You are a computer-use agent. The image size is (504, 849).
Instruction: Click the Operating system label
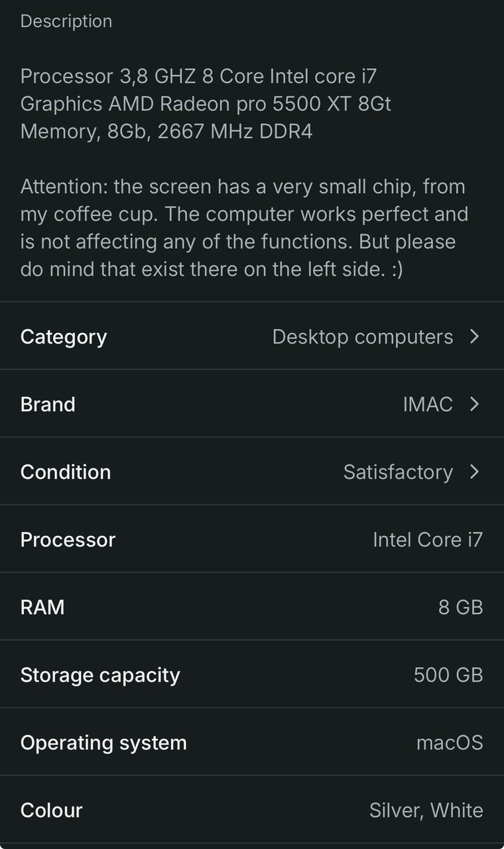pos(103,742)
